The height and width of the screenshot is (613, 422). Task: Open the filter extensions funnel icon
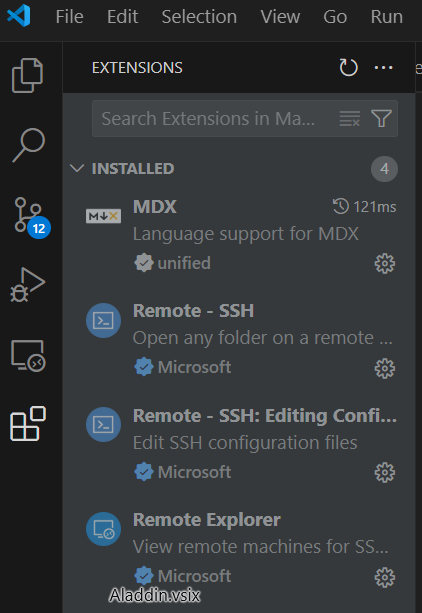(381, 118)
